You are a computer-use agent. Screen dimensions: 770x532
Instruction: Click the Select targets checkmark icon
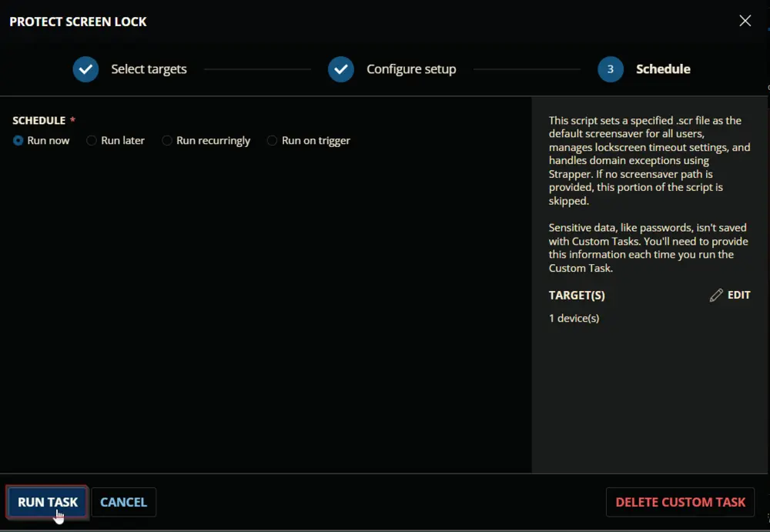click(x=86, y=69)
